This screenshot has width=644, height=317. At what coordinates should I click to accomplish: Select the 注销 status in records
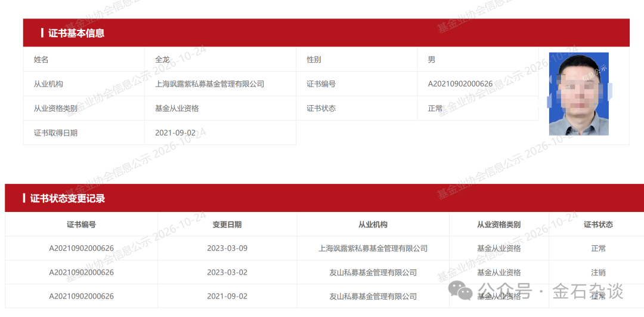pyautogui.click(x=599, y=272)
